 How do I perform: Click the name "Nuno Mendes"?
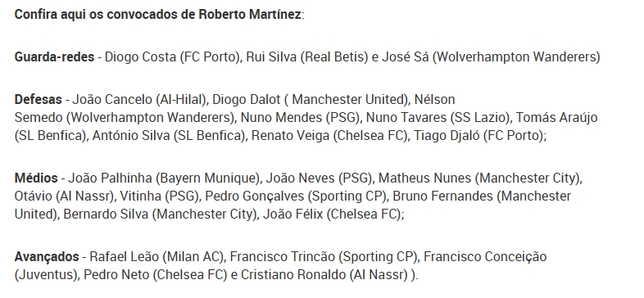[x=281, y=117]
